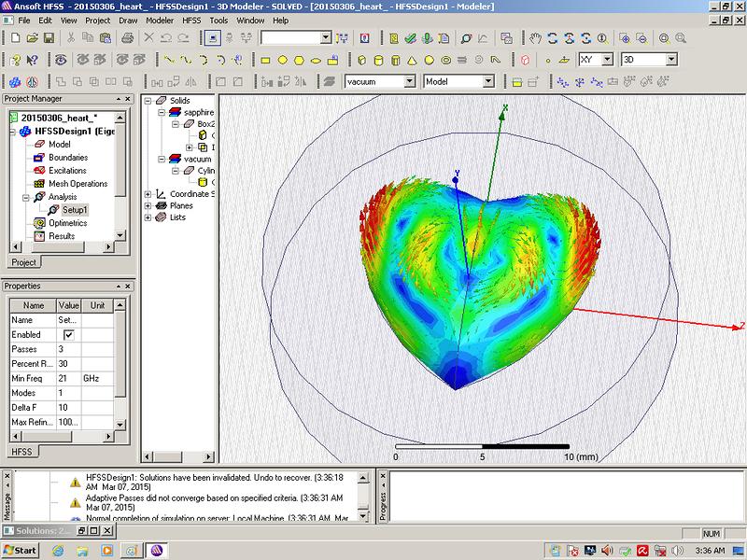Select Setup1 in the project tree
747x560 pixels.
[x=74, y=210]
